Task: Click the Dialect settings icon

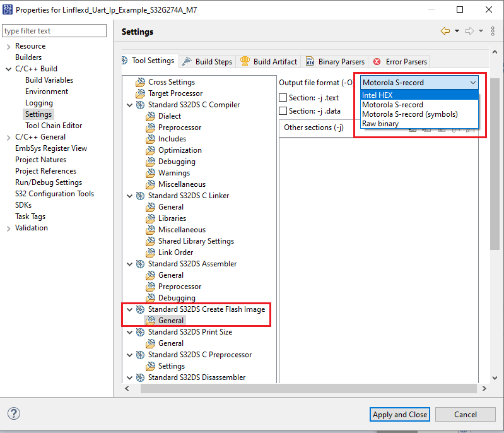Action: coord(150,116)
